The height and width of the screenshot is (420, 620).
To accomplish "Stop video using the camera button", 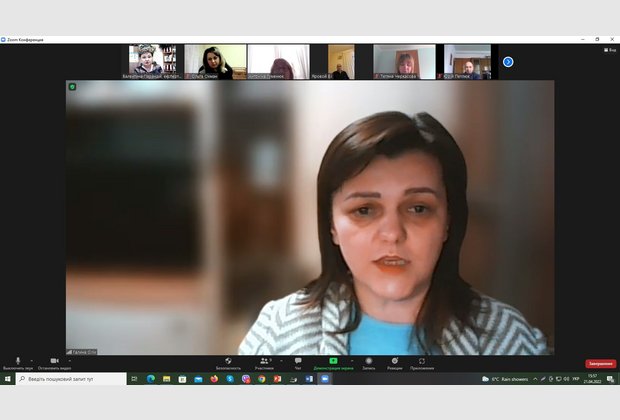I will tap(54, 360).
